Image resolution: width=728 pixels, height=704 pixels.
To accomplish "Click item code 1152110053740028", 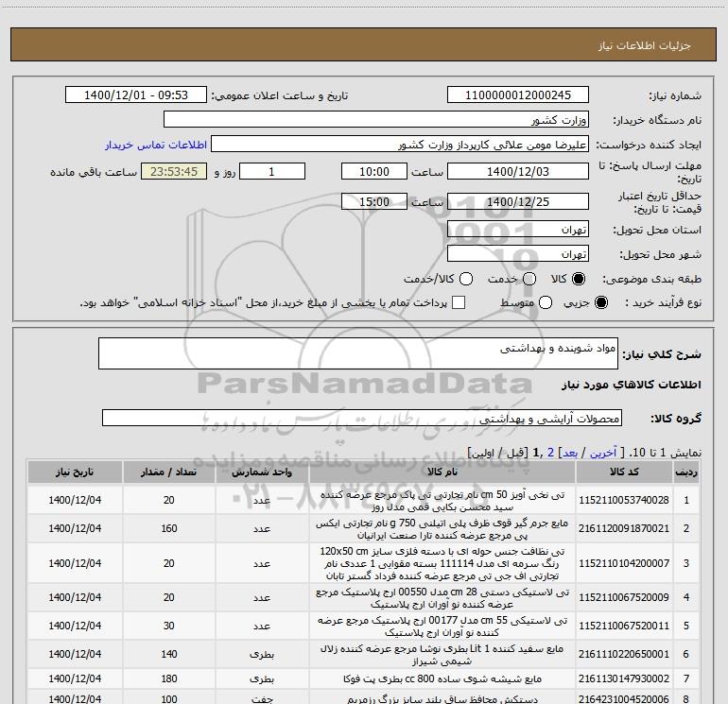I will [x=624, y=500].
